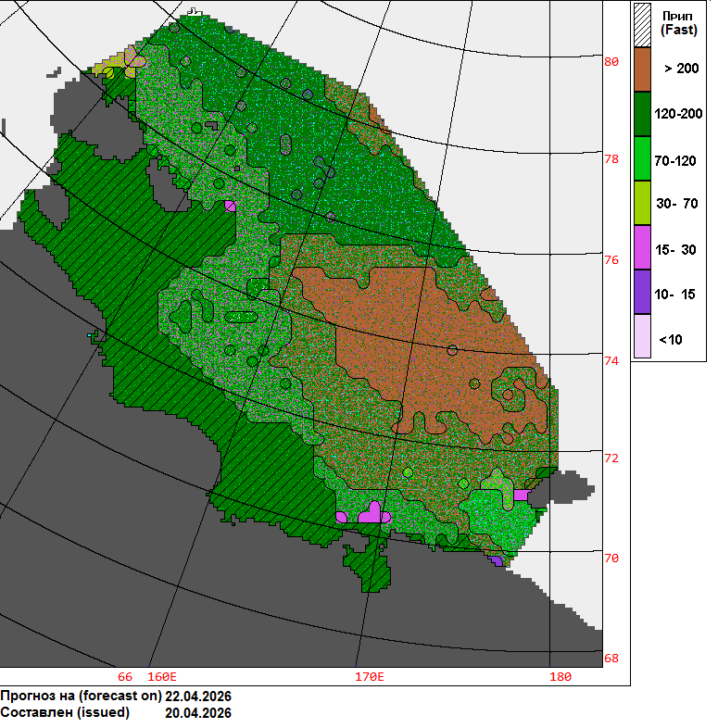Image resolution: width=718 pixels, height=728 pixels.
Task: Click the "70-120" legend text label
Action: [x=674, y=160]
